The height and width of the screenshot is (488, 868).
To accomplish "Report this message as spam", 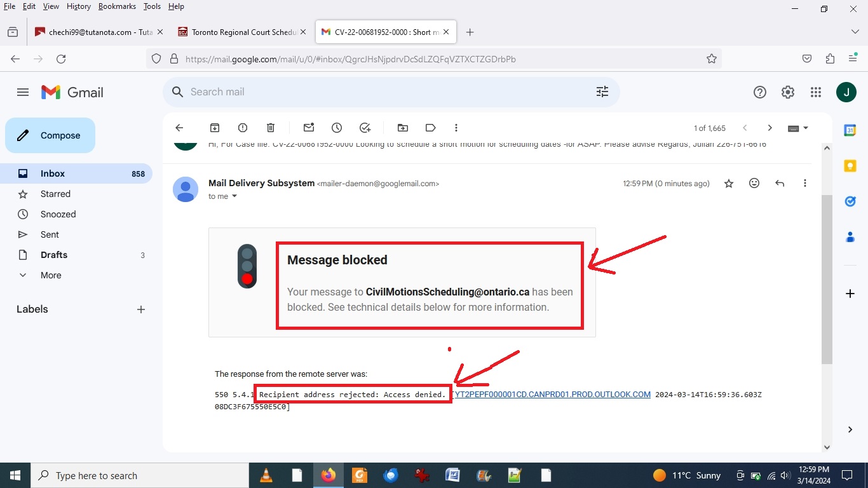I will [243, 128].
